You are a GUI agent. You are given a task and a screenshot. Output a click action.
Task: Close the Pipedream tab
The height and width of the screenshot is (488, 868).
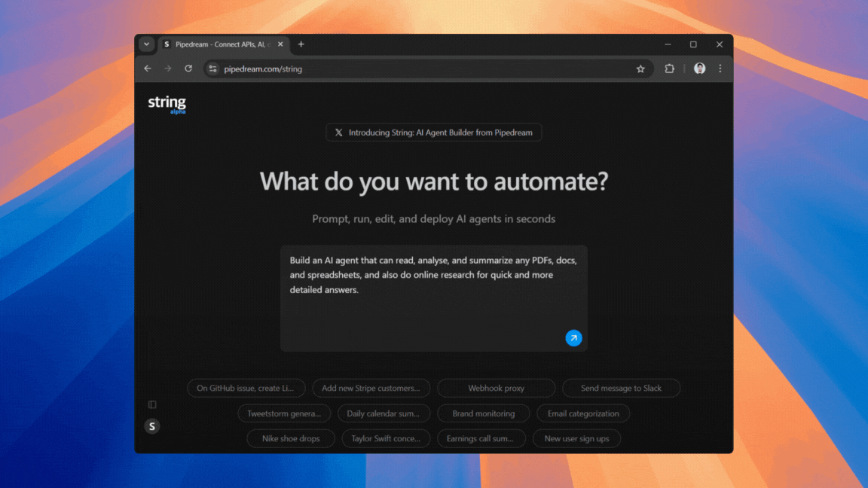pos(280,44)
